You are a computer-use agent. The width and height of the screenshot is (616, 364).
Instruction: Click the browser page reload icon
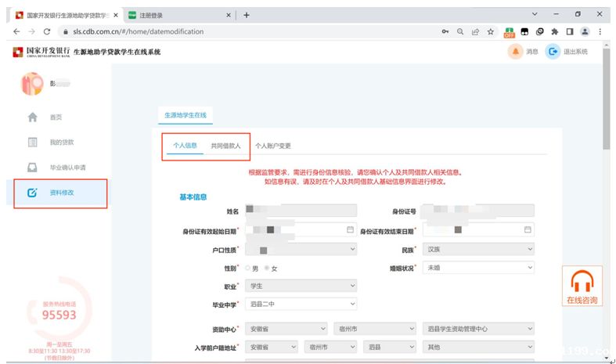(47, 31)
